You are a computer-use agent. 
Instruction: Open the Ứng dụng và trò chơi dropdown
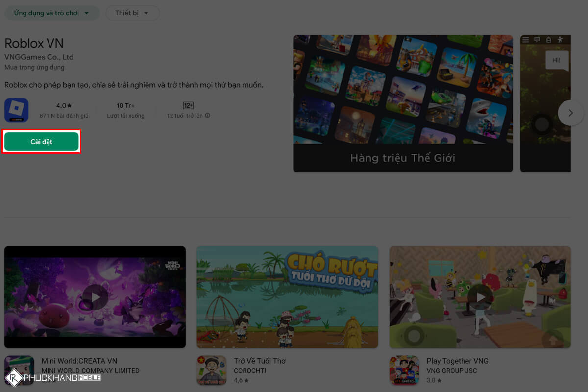click(51, 13)
